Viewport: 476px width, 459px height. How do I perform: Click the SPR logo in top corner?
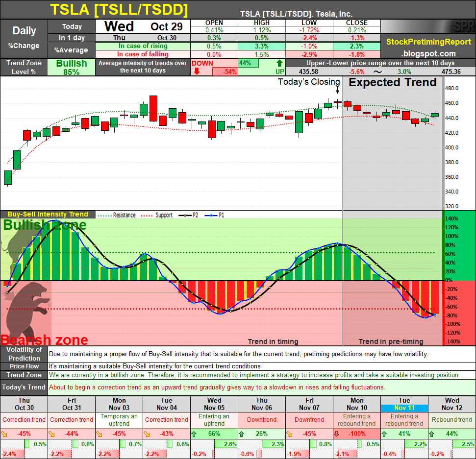pos(464,26)
